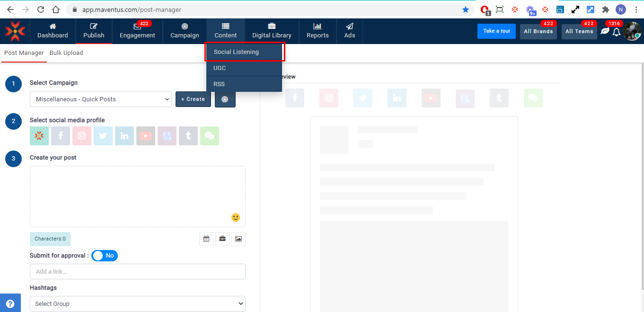The width and height of the screenshot is (644, 312).
Task: Select the Instagram profile icon
Action: click(x=82, y=136)
